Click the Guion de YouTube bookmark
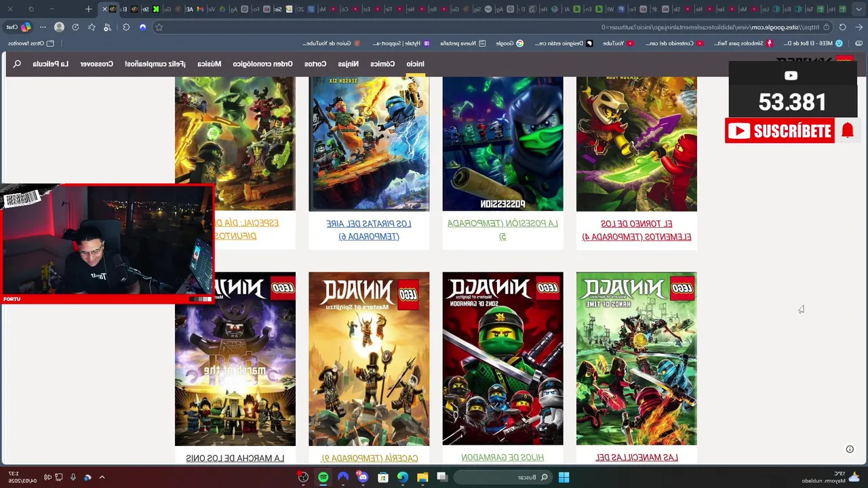 pos(332,43)
